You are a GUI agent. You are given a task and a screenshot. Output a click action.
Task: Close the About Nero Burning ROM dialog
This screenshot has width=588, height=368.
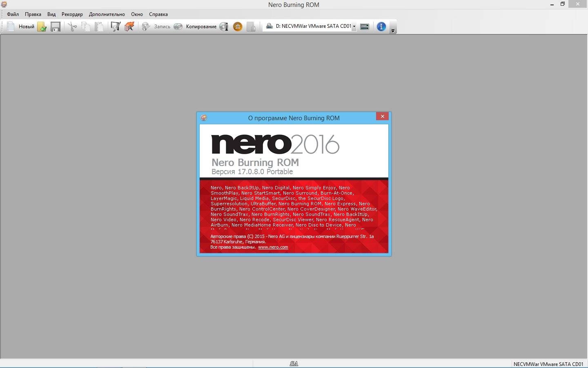pos(383,117)
